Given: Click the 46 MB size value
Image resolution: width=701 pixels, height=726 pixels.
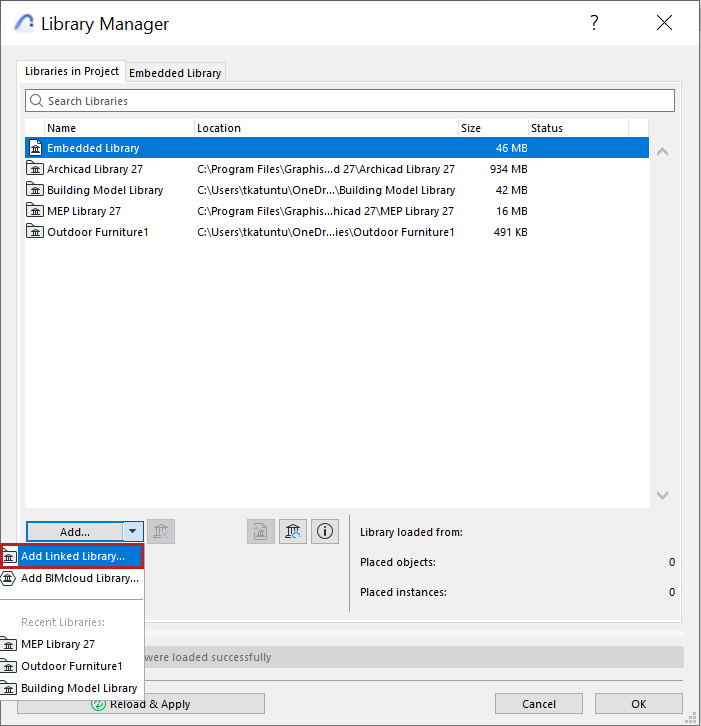Looking at the screenshot, I should pos(512,148).
